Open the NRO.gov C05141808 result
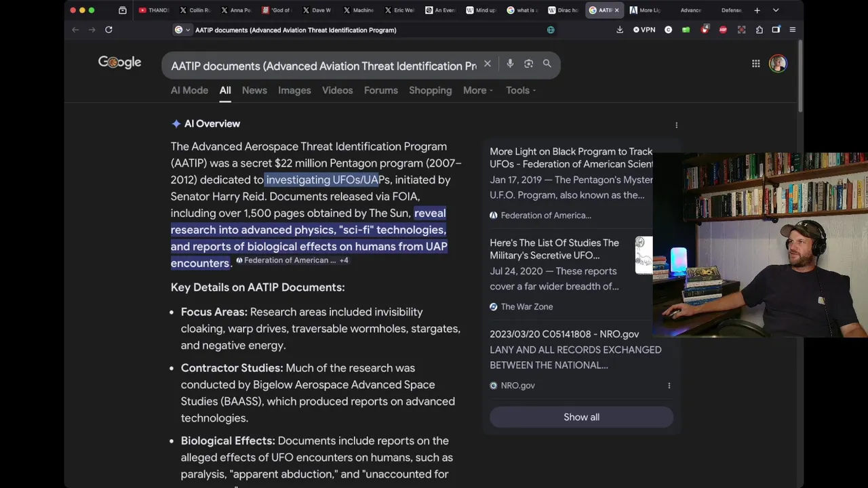This screenshot has width=868, height=488. [564, 334]
